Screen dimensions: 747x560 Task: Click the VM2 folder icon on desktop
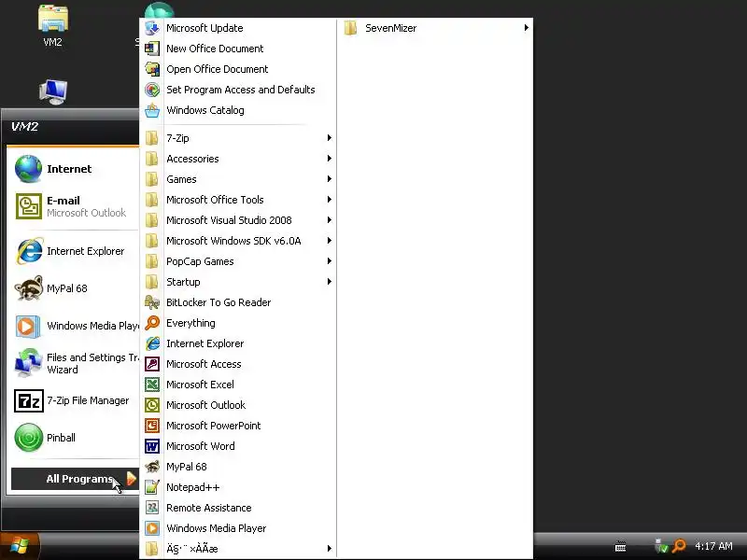[53, 19]
